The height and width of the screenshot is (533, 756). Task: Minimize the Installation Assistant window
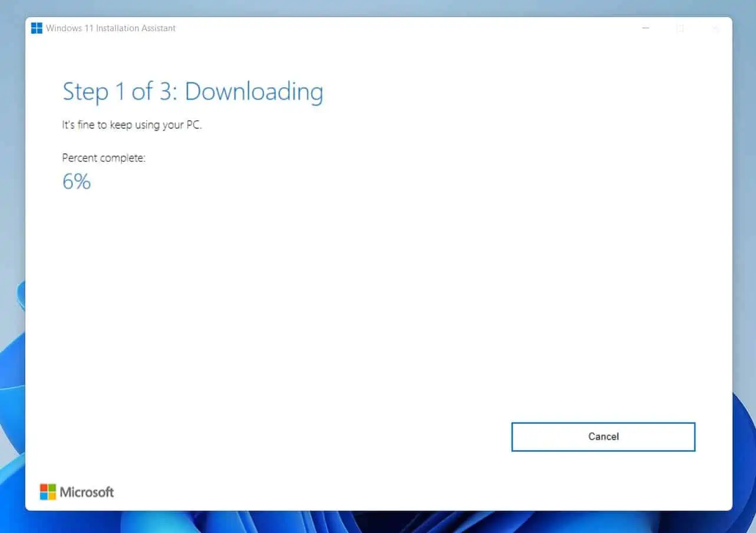646,28
